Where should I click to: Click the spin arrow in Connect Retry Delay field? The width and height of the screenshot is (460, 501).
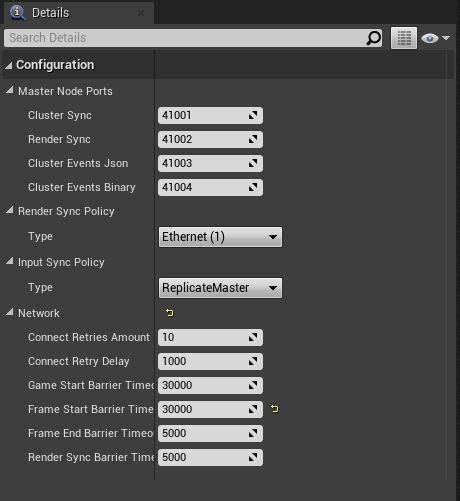click(x=253, y=361)
